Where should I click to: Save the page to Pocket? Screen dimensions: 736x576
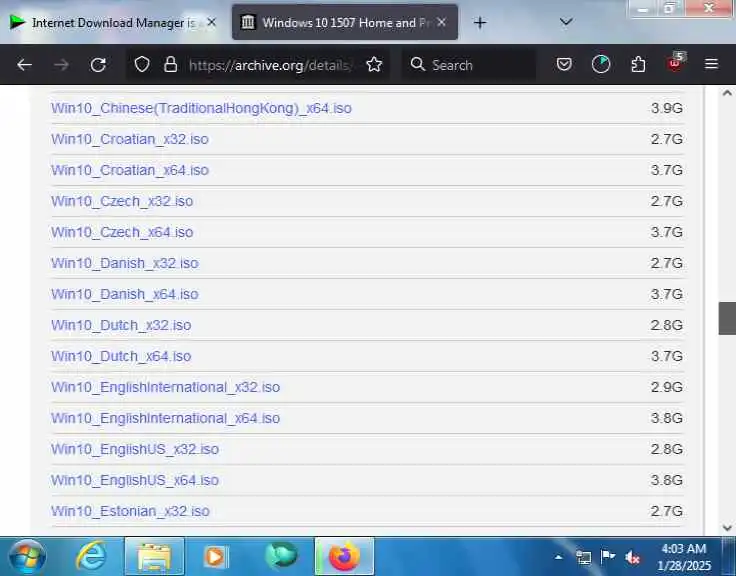[564, 64]
